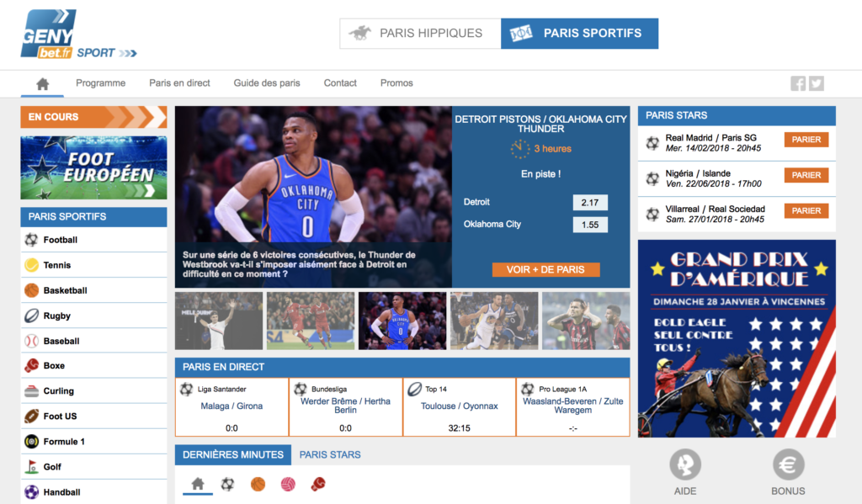Click soccer icon beside Nigéria / Islande
The width and height of the screenshot is (862, 504).
[652, 178]
